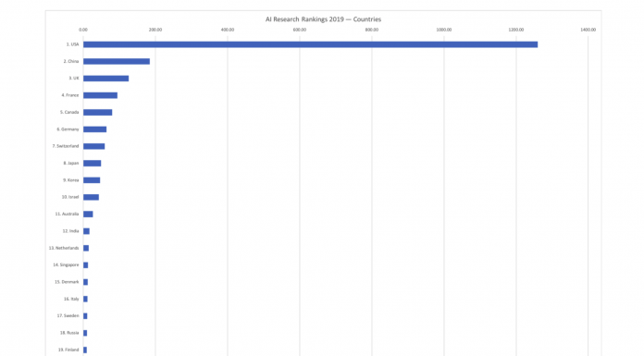Select the Israel bar
Viewport: 644px width, 356px height.
click(92, 197)
